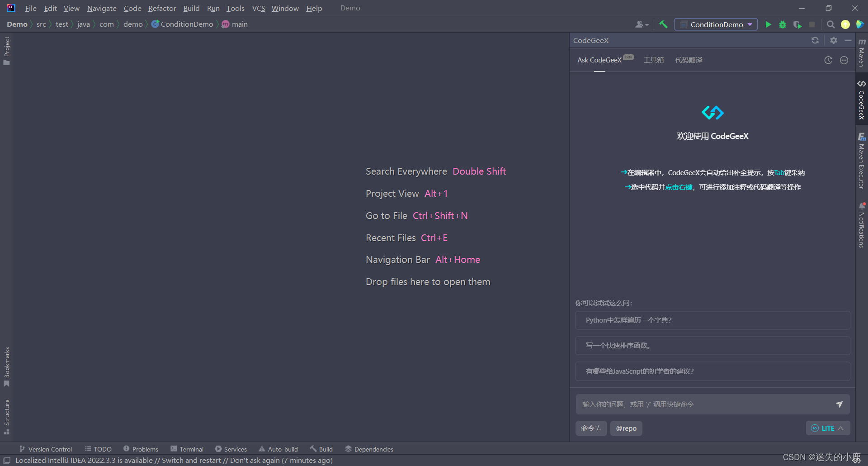The width and height of the screenshot is (868, 466).
Task: Click the yellow IDE updates icon
Action: [x=845, y=24]
